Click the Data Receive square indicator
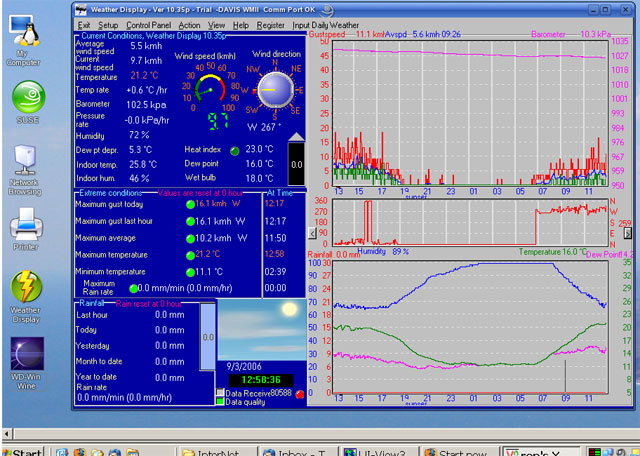The height and width of the screenshot is (456, 640). (220, 392)
